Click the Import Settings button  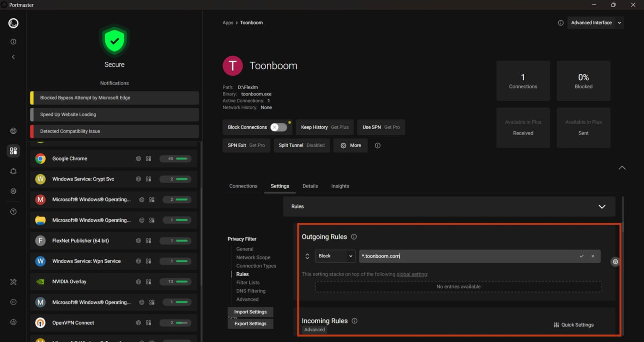coord(250,312)
